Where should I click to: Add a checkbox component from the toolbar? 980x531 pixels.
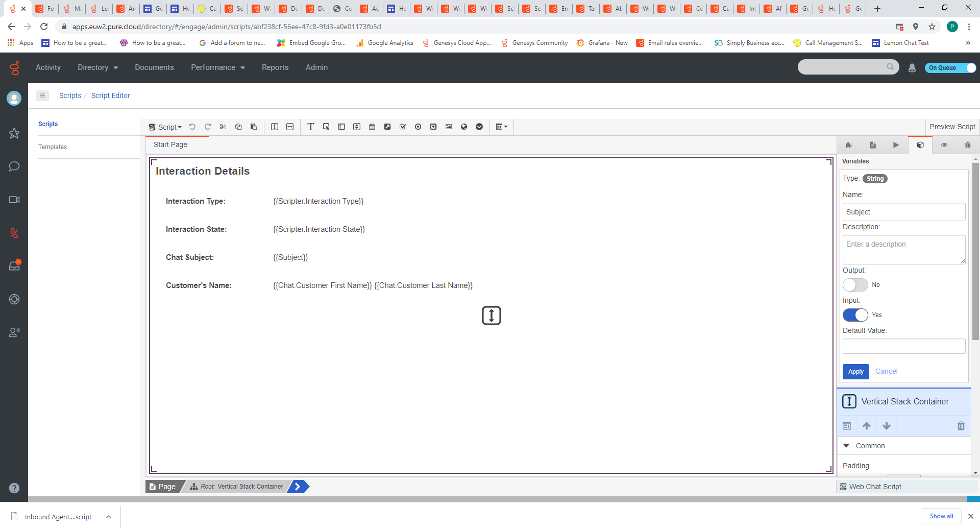(403, 127)
